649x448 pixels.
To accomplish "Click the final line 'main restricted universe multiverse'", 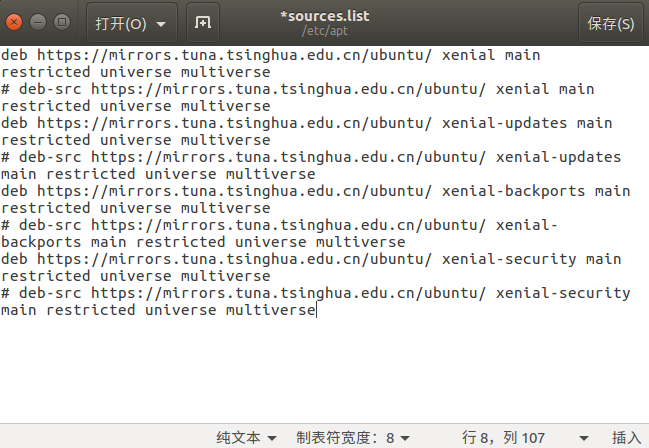I will 158,310.
